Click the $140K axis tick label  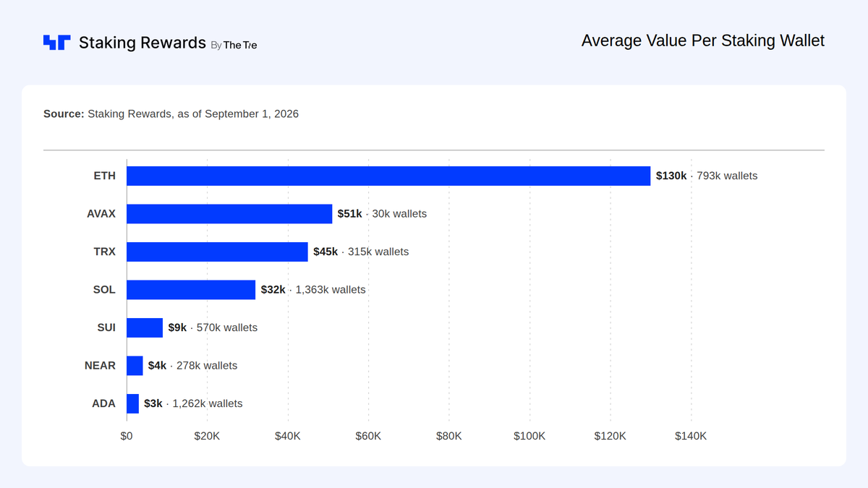692,436
